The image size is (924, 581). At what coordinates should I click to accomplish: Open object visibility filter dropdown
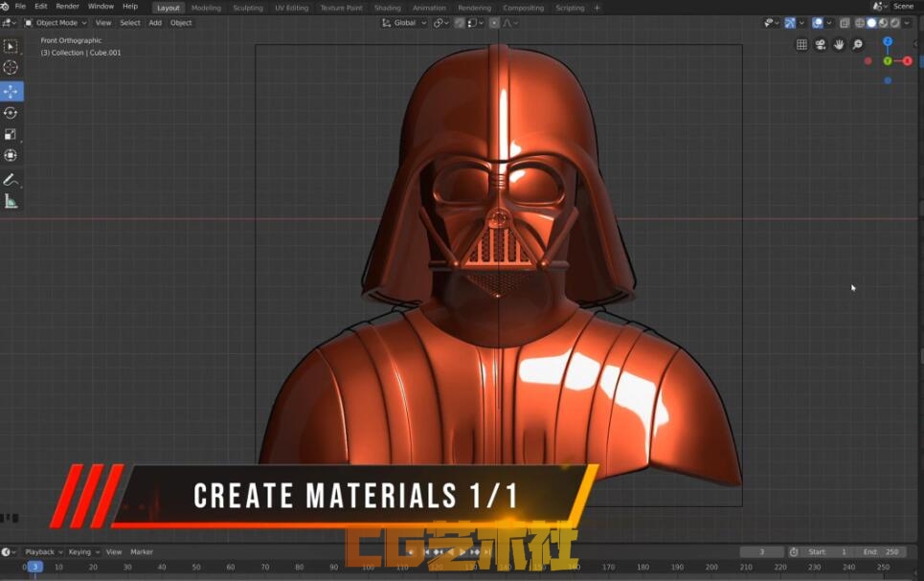tap(770, 23)
